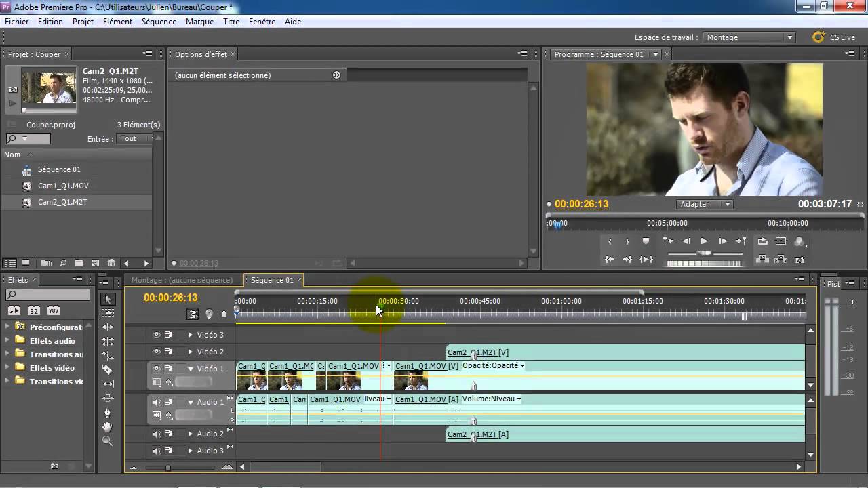Select the Slide tool
868x488 pixels.
[107, 398]
